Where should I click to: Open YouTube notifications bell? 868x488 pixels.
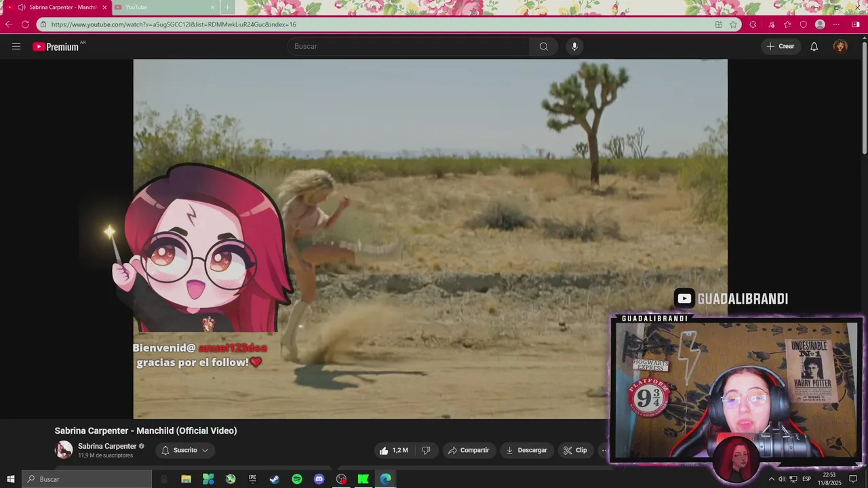coord(814,46)
